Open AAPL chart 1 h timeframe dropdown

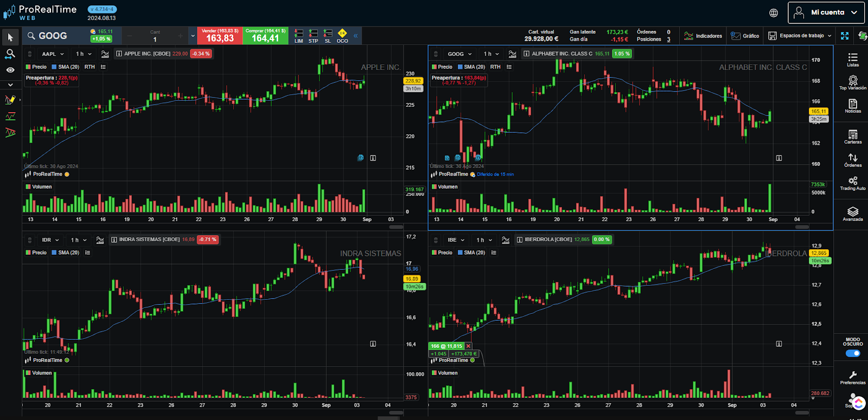coord(84,54)
